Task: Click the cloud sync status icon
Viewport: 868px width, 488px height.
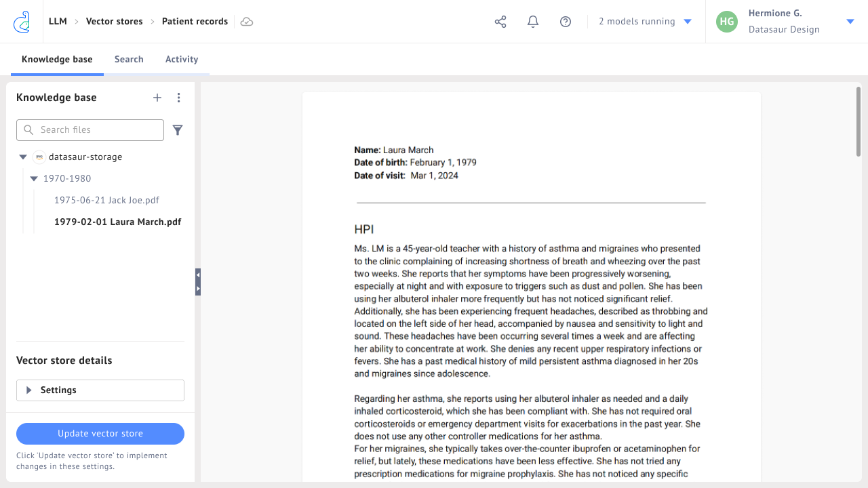Action: point(247,22)
